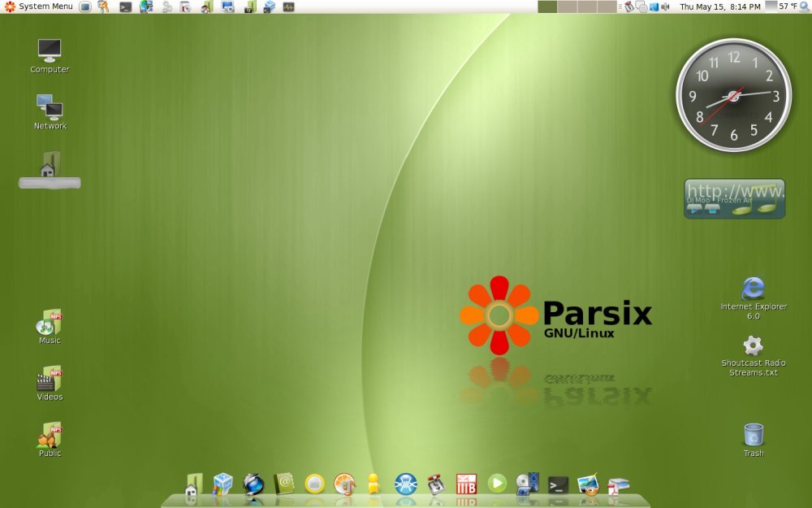Launch the globe web browser in the dock
Screen dimensions: 812x508
coord(253,484)
